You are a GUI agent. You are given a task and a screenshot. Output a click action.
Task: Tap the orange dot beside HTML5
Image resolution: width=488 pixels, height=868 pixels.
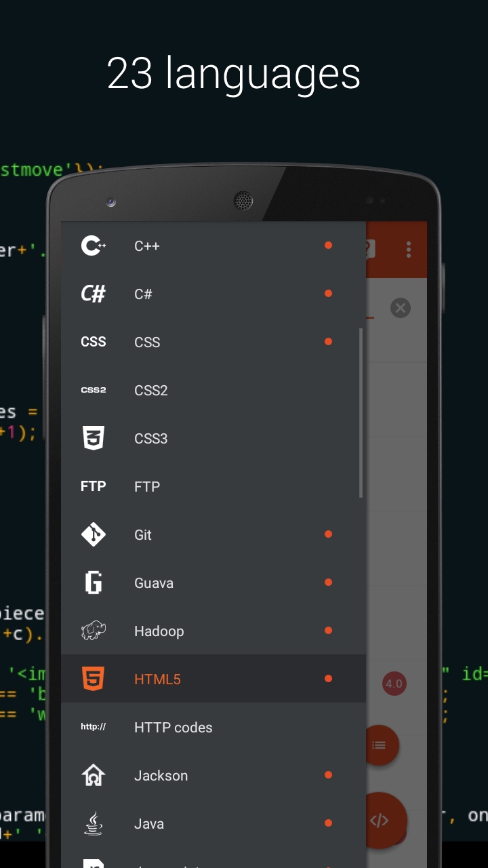328,679
